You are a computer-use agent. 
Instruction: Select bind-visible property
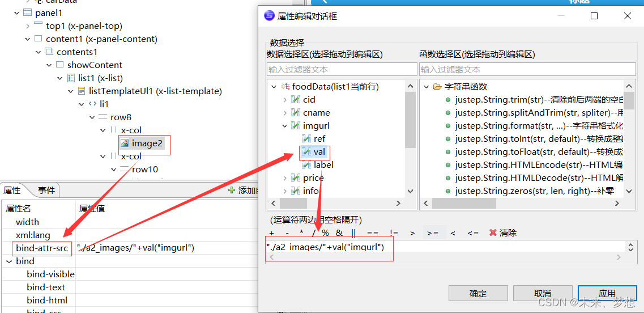click(x=50, y=274)
